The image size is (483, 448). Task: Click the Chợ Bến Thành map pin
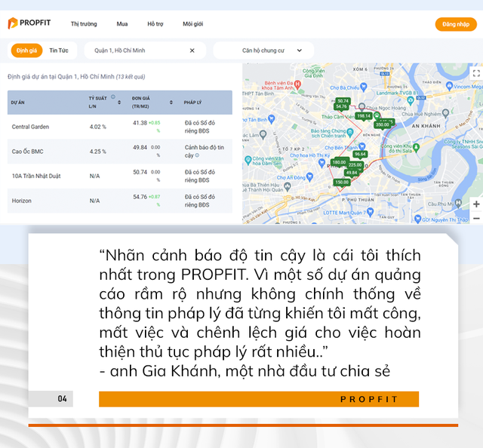pyautogui.click(x=362, y=146)
